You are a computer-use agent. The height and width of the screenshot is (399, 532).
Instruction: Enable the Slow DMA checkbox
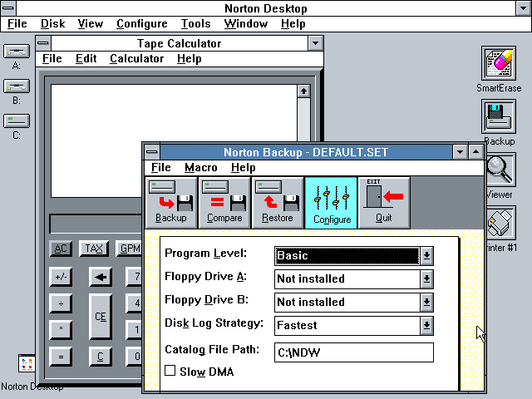coord(170,371)
